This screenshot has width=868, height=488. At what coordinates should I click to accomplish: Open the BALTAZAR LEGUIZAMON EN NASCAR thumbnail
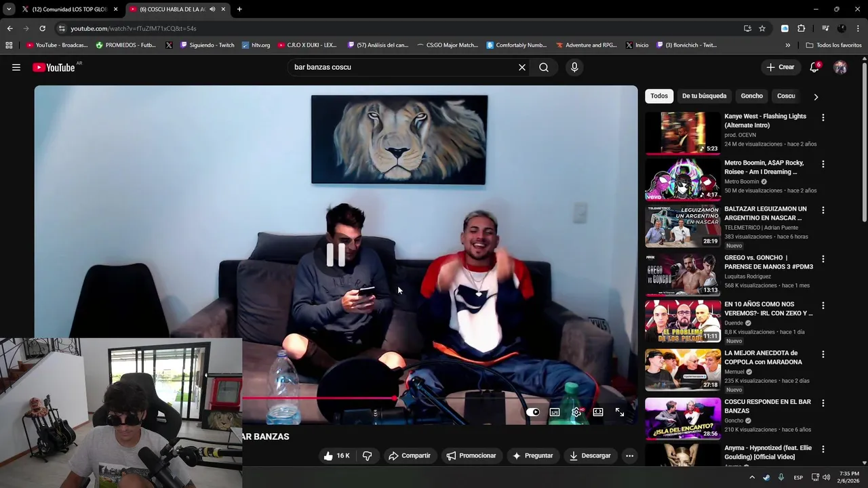coord(682,226)
